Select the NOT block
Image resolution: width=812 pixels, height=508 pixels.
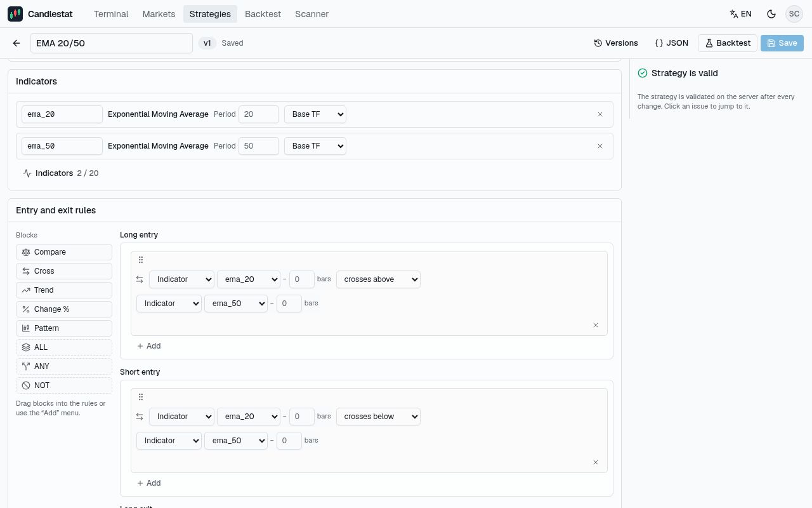pos(64,385)
